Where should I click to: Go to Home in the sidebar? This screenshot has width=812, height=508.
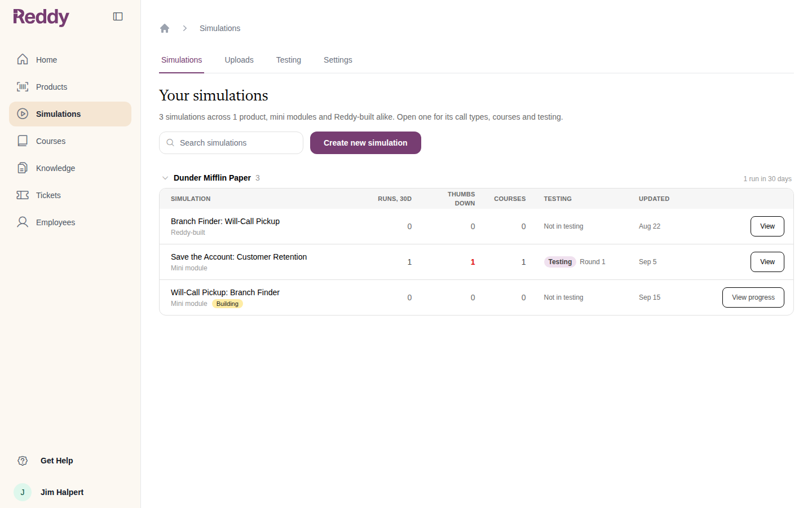70,60
